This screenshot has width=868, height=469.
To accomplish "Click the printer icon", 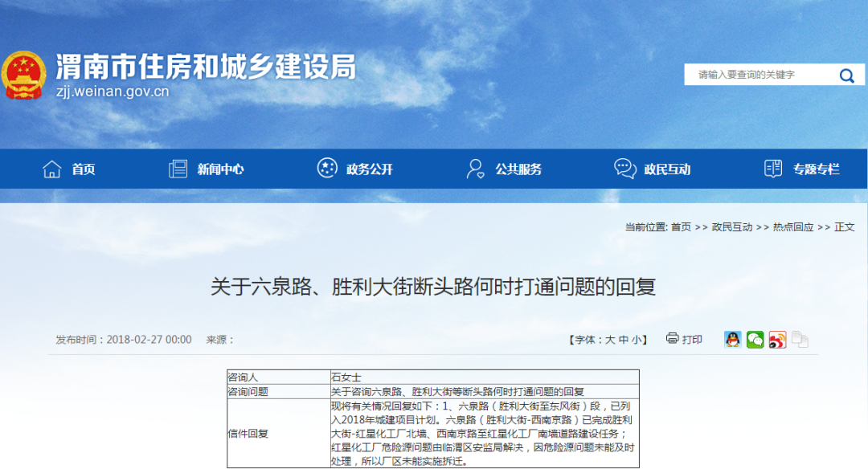I will pos(673,339).
